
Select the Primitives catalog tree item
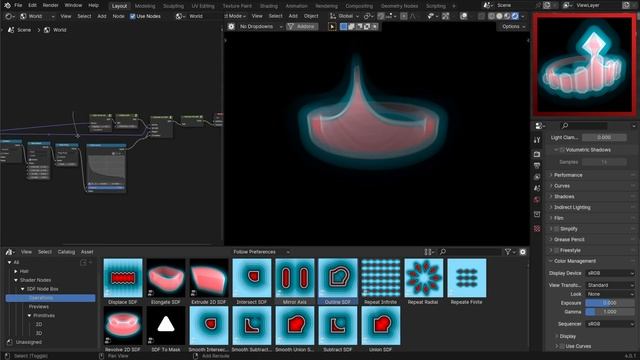pos(44,316)
